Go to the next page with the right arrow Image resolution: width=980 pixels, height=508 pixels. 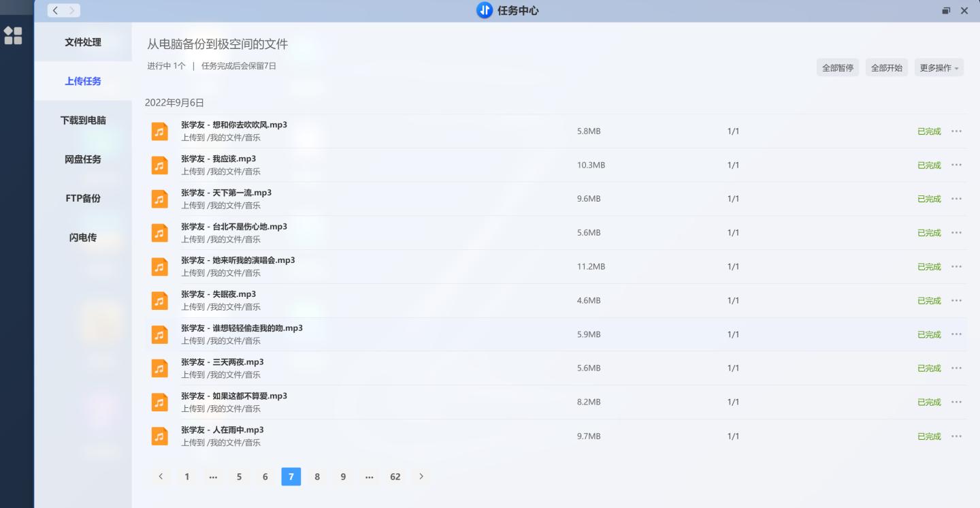(x=421, y=477)
